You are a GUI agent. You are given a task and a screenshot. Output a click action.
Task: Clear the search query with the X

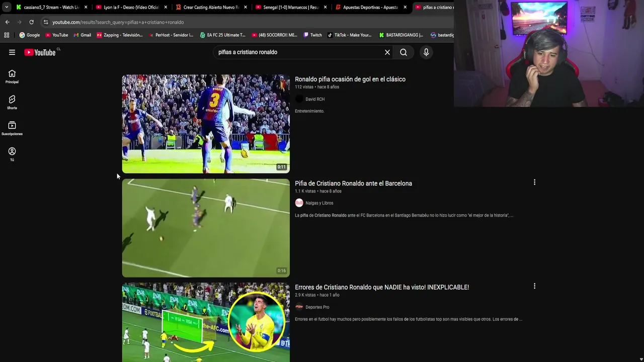[387, 52]
